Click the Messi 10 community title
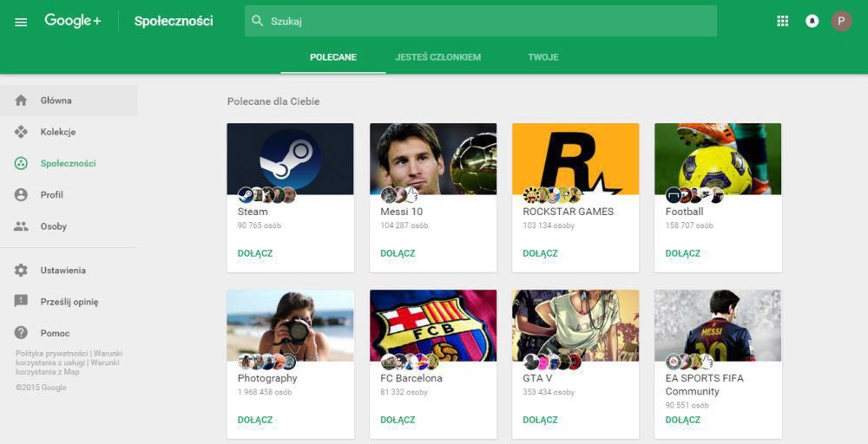This screenshot has width=868, height=444. click(401, 212)
